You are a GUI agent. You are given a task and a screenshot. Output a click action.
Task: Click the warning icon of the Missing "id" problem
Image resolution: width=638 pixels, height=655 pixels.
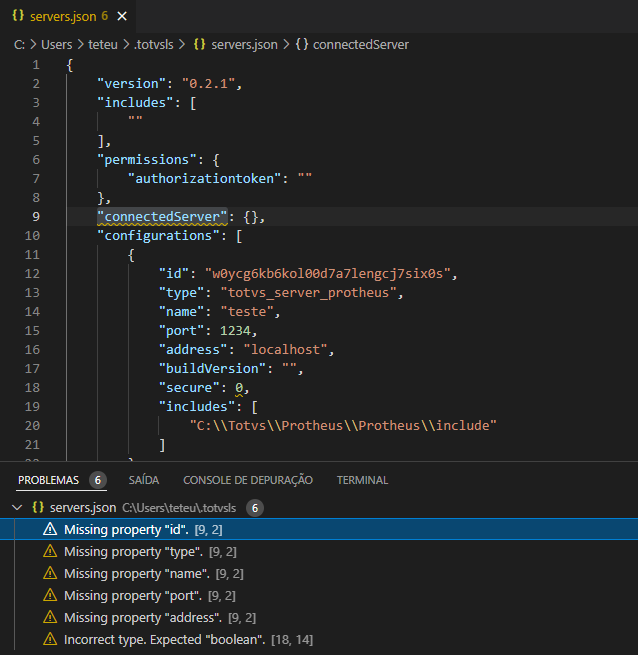click(50, 529)
